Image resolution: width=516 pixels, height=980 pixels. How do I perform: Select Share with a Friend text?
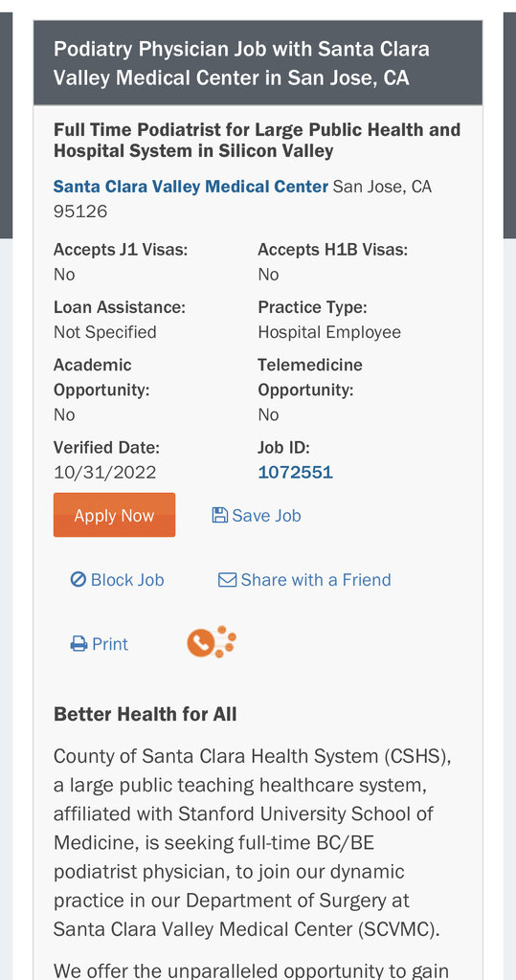point(316,580)
